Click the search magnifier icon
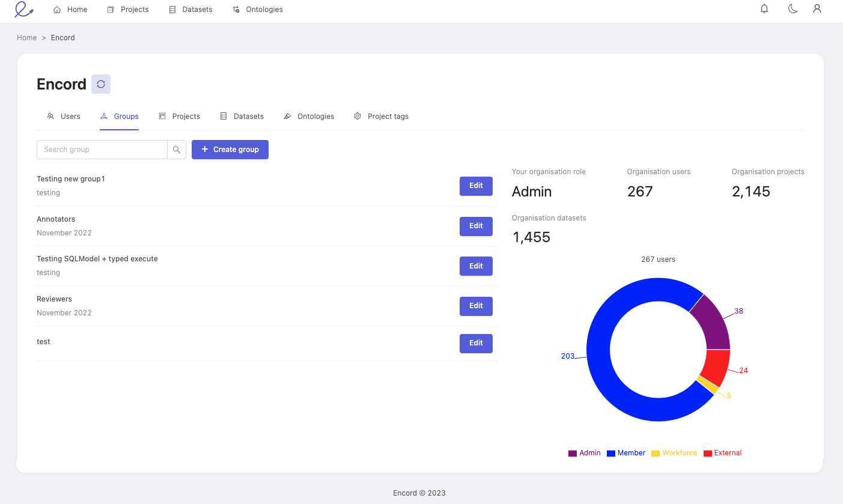This screenshot has height=504, width=843. [177, 150]
